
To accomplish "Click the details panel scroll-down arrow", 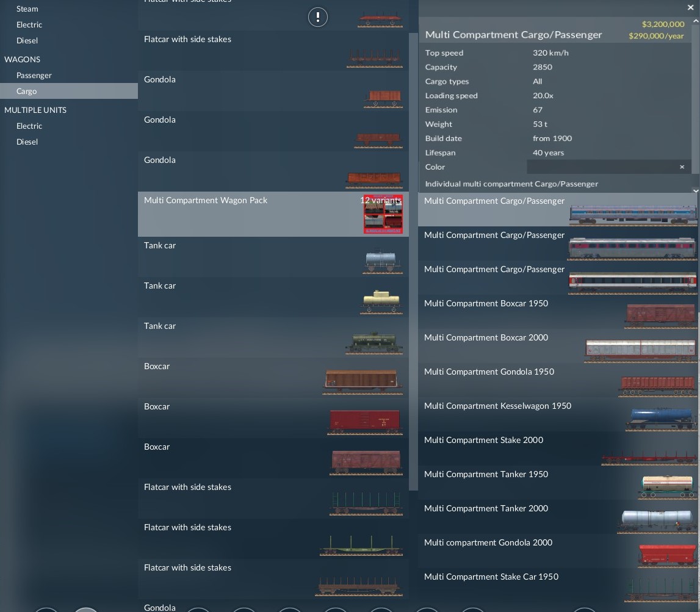I will click(x=696, y=190).
